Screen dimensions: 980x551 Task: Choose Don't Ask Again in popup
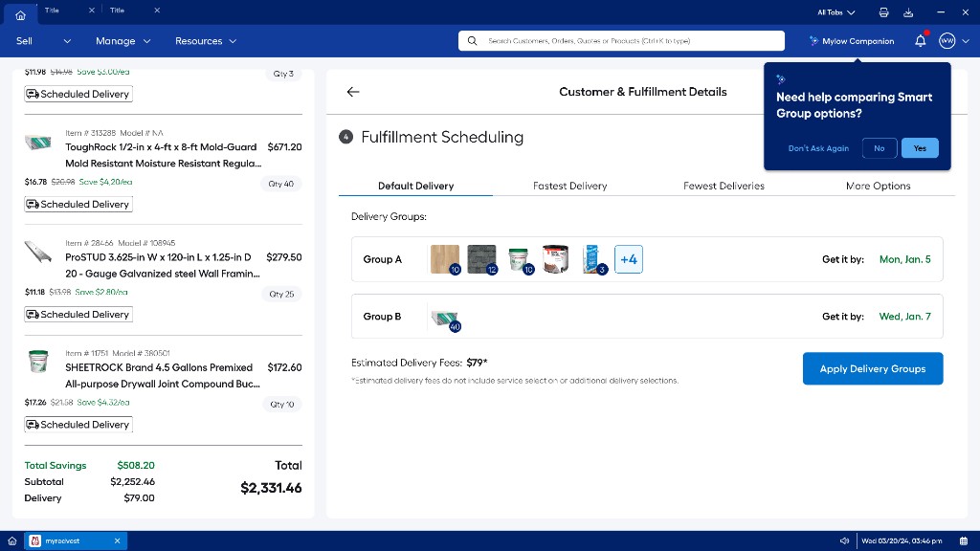818,148
